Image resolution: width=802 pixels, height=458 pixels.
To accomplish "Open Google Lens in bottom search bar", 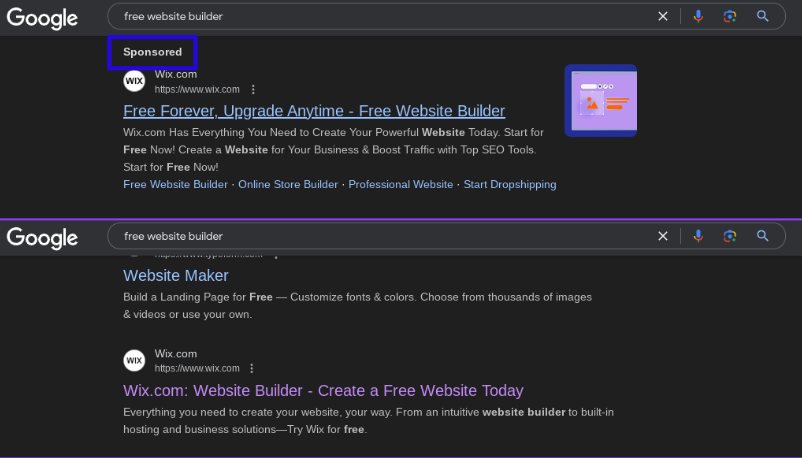I will click(x=730, y=236).
